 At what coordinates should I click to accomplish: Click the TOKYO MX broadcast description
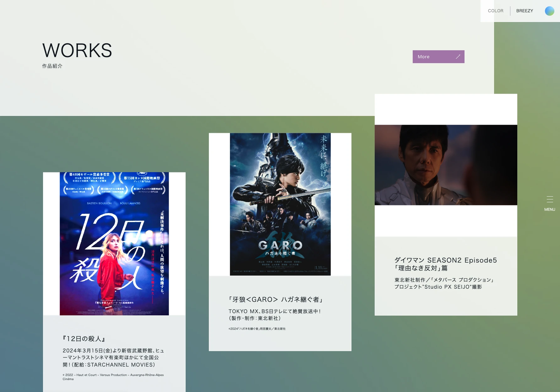point(275,315)
